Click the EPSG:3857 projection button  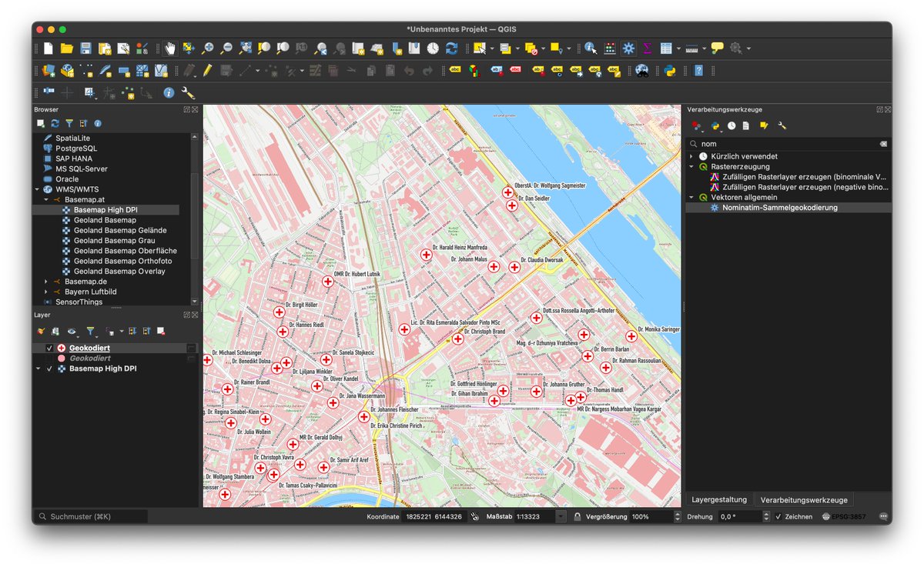(x=843, y=516)
